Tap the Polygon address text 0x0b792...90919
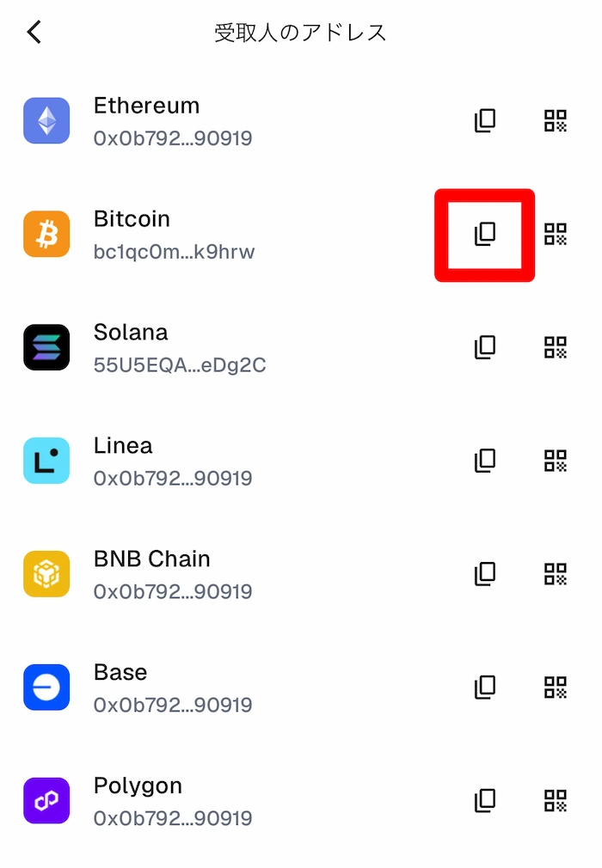 click(x=173, y=818)
